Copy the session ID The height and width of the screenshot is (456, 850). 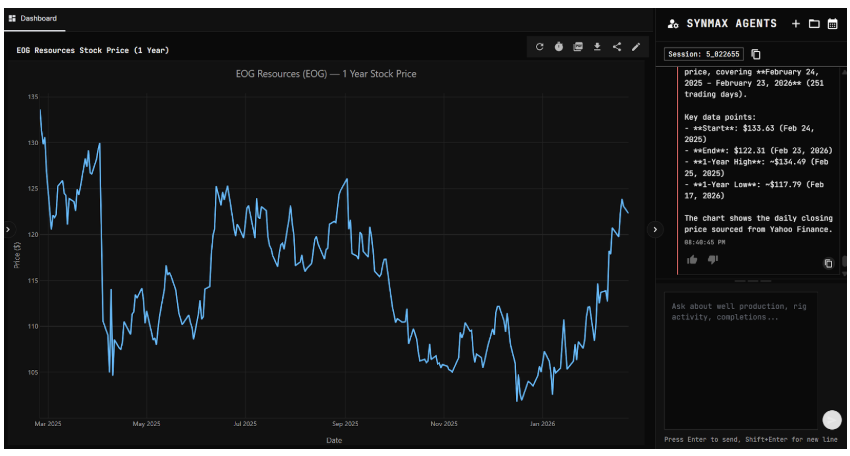(756, 54)
